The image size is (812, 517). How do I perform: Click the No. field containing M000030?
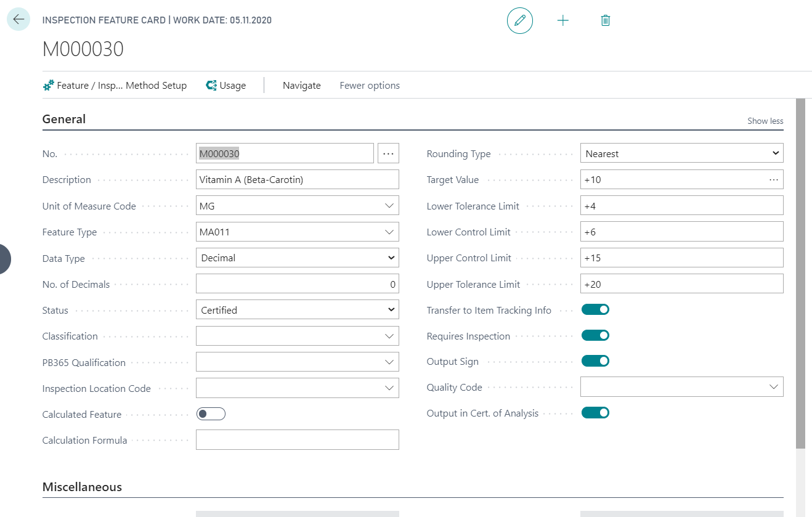(x=285, y=153)
